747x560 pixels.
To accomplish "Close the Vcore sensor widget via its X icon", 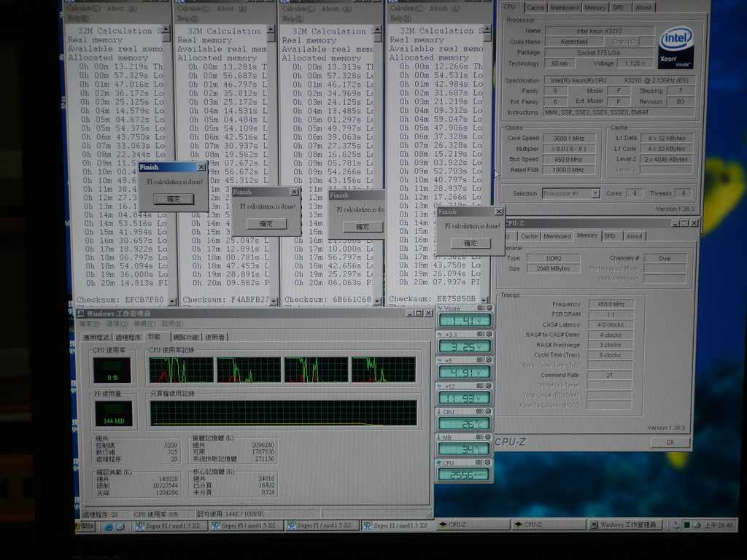I will [x=489, y=308].
